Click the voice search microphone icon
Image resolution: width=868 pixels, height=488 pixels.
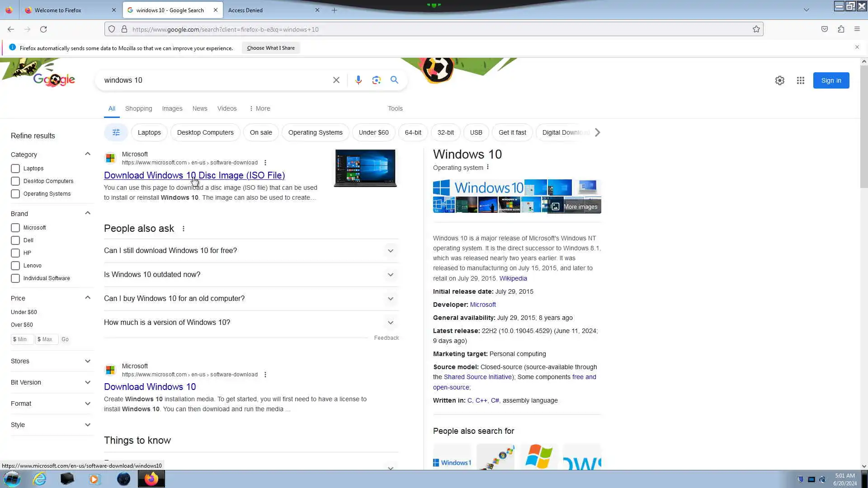tap(358, 80)
